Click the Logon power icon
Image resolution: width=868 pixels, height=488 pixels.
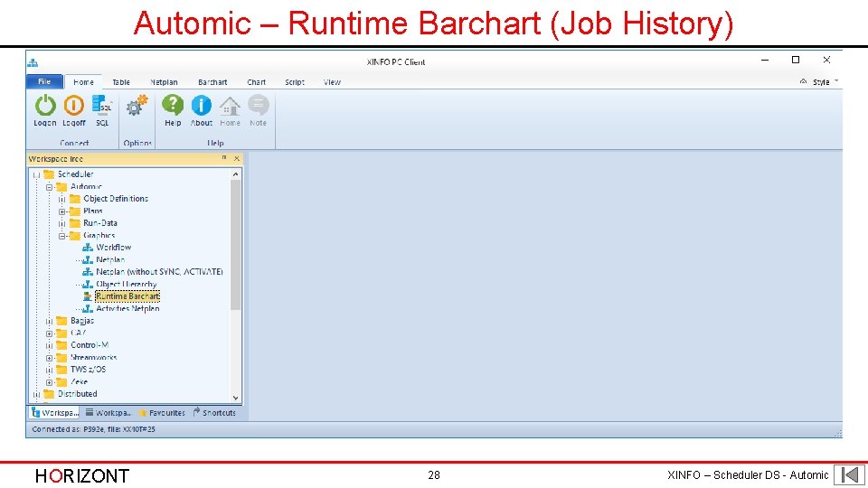[45, 105]
